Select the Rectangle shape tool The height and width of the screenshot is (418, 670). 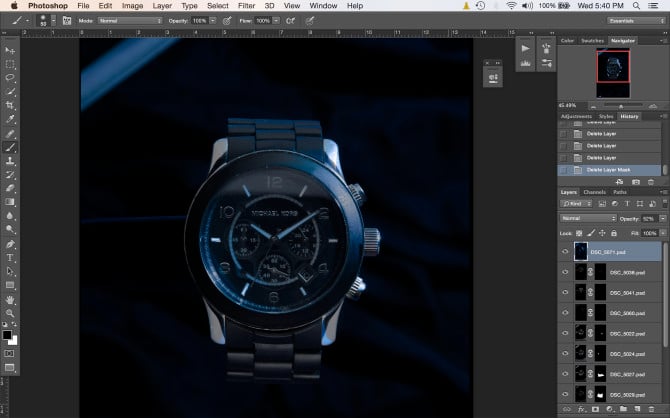tap(10, 285)
